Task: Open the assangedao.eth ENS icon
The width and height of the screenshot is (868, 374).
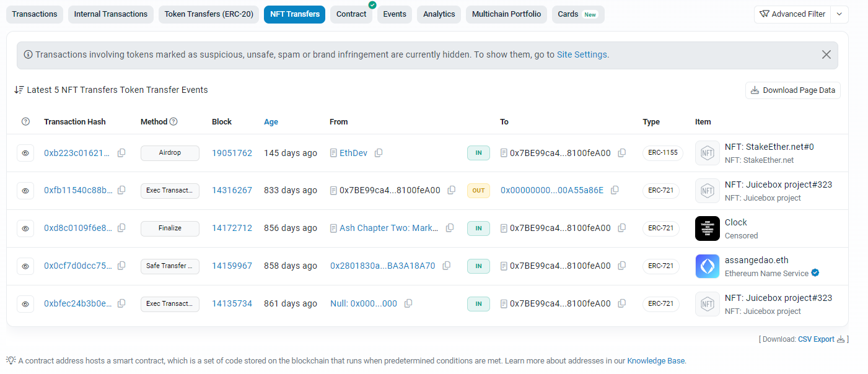Action: [708, 266]
